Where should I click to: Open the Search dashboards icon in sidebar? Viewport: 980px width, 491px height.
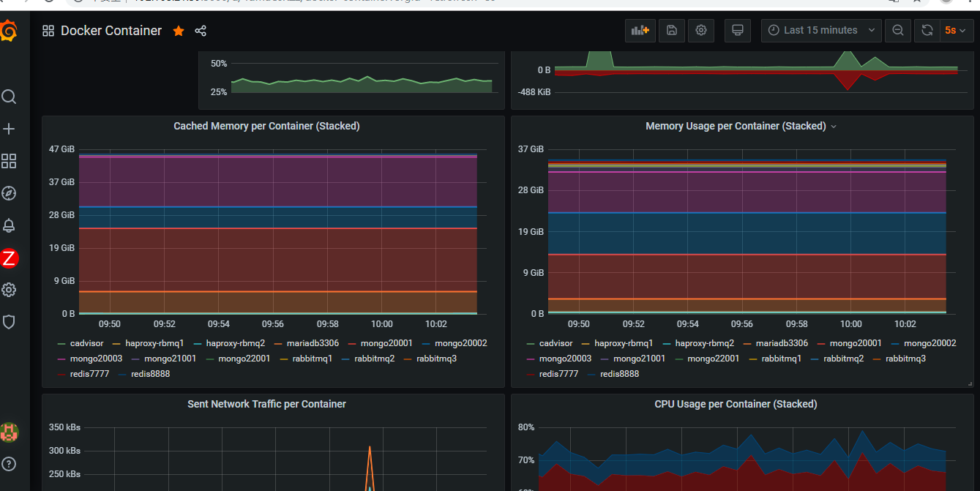tap(9, 97)
